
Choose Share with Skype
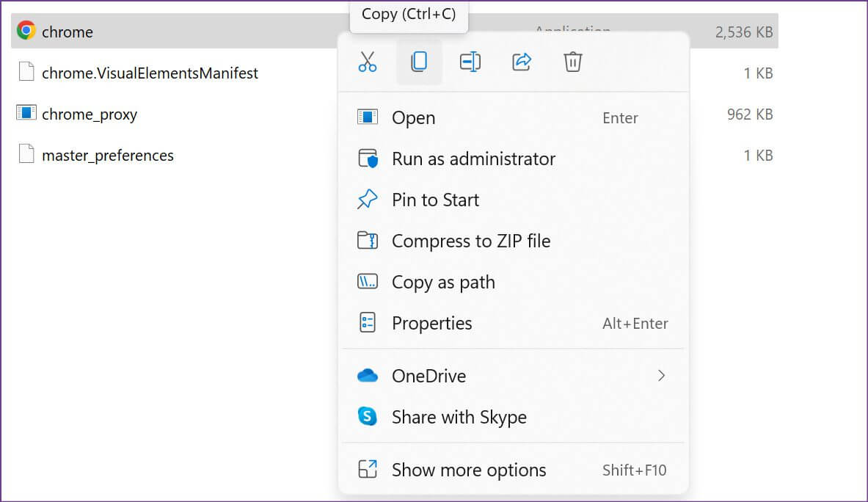[513, 417]
